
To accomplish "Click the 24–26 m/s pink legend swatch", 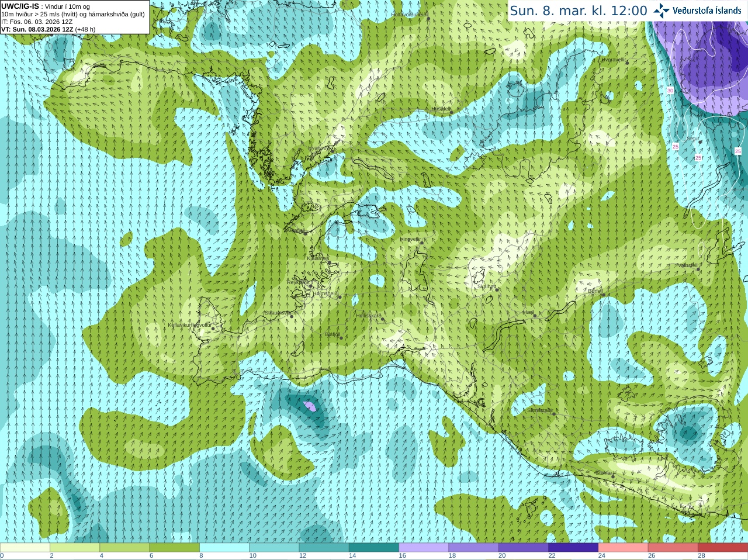I will point(623,548).
